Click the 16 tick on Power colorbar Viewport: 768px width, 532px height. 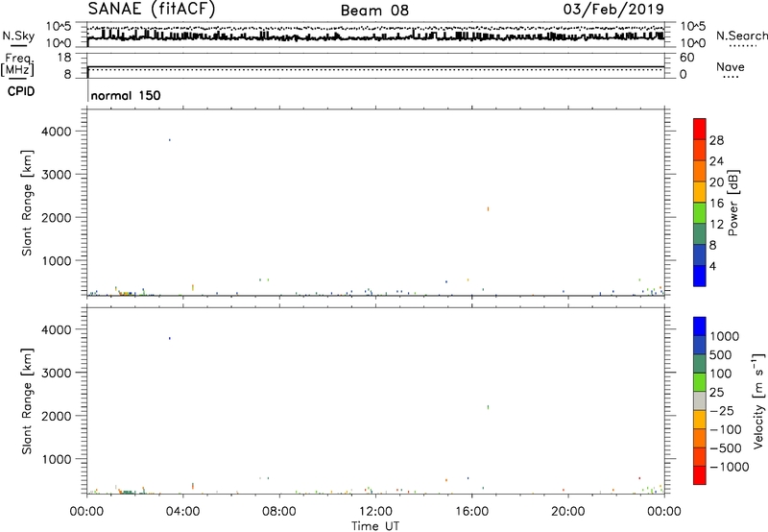[x=716, y=204]
